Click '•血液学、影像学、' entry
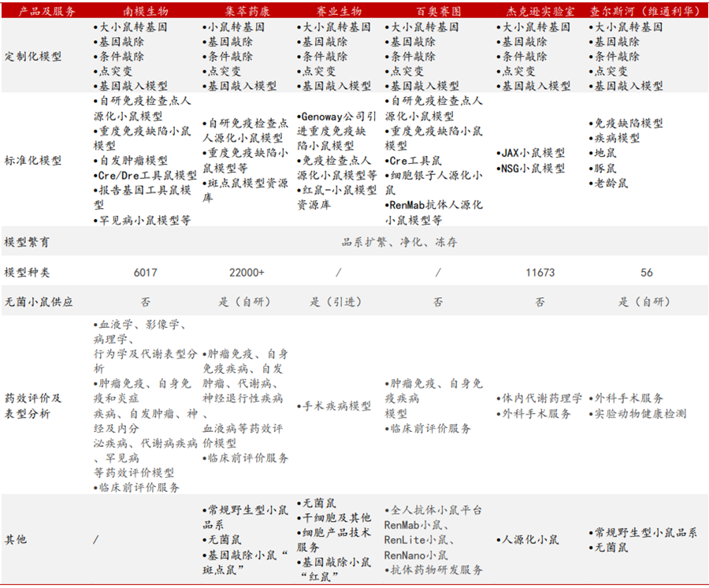The height and width of the screenshot is (588, 709). tap(139, 324)
